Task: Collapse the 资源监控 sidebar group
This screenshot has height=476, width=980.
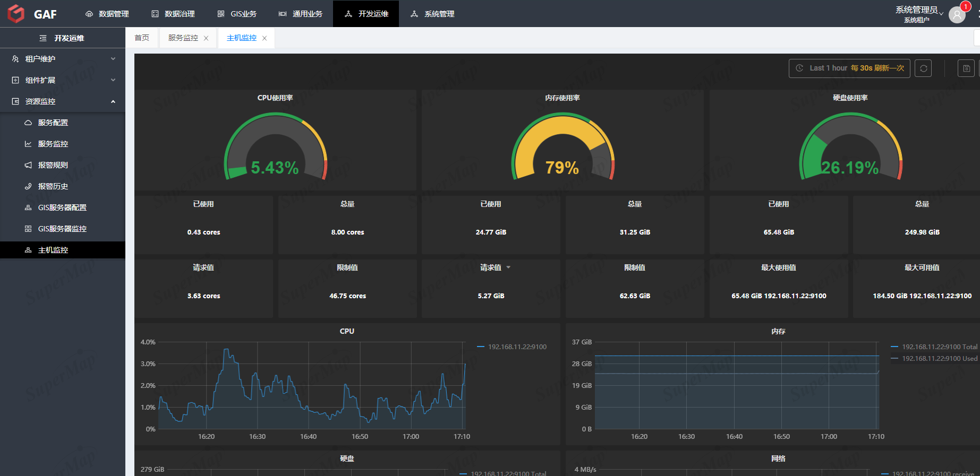Action: click(63, 101)
